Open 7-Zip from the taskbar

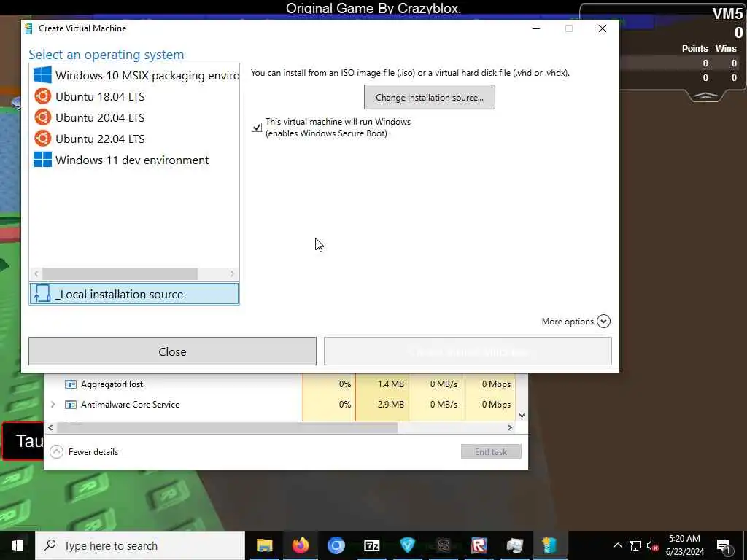(x=371, y=545)
